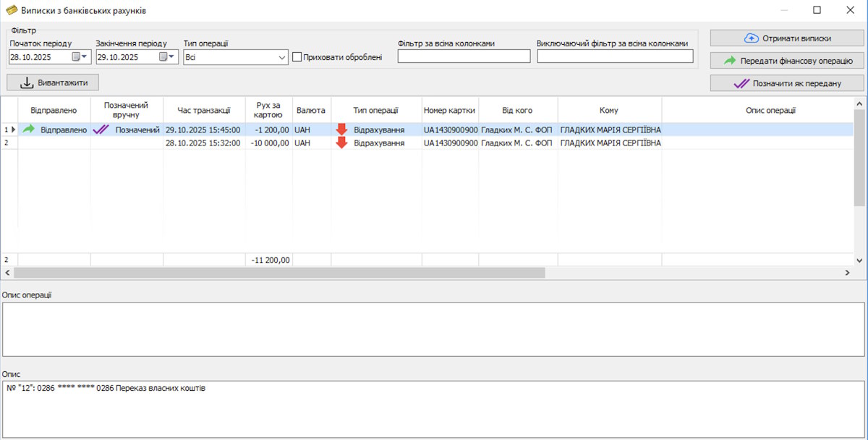Click red down arrow icon in first row
The image size is (868, 440).
point(341,130)
